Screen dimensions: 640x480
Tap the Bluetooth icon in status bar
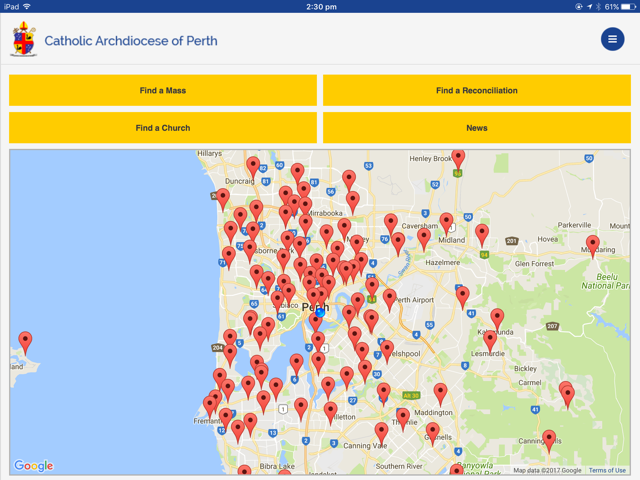point(598,7)
